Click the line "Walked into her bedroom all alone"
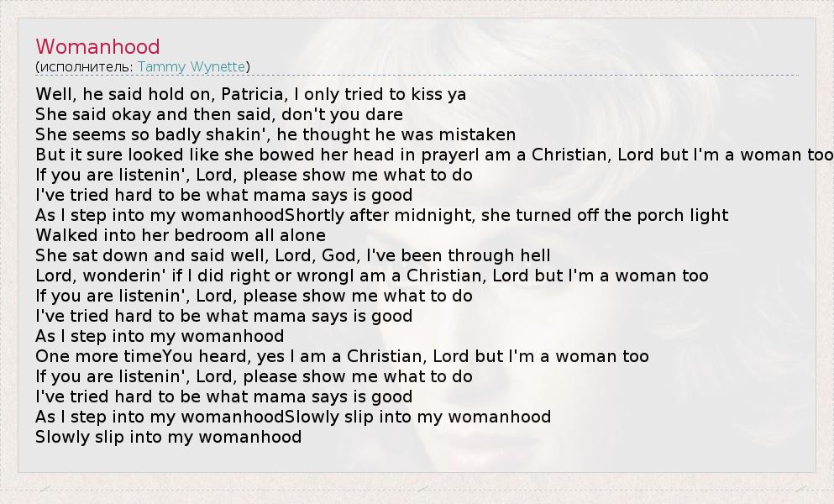834x504 pixels. (x=181, y=235)
